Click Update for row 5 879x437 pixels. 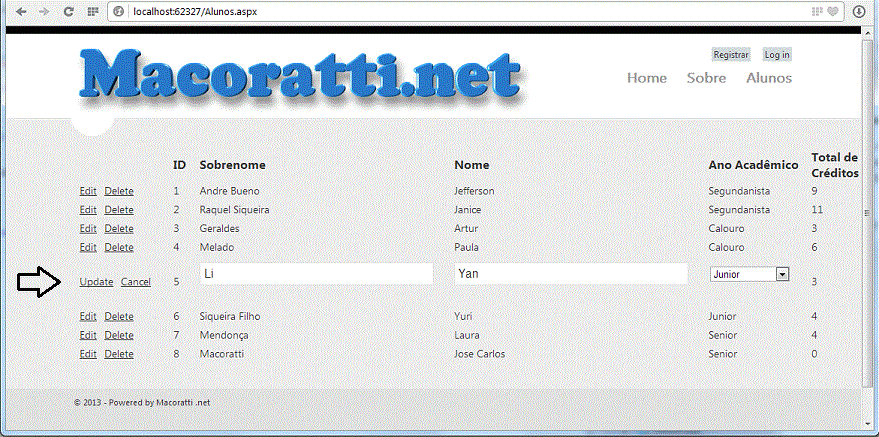pyautogui.click(x=96, y=282)
